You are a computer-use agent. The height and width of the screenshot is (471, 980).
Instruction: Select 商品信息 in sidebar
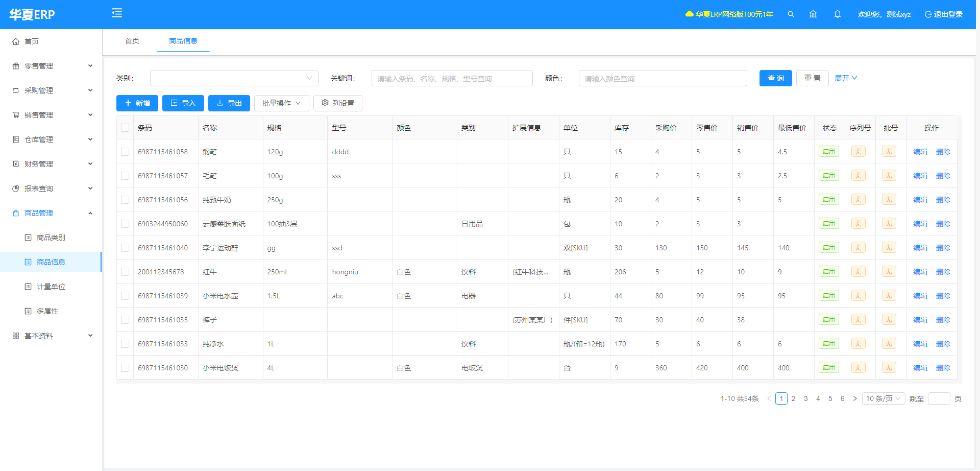51,262
